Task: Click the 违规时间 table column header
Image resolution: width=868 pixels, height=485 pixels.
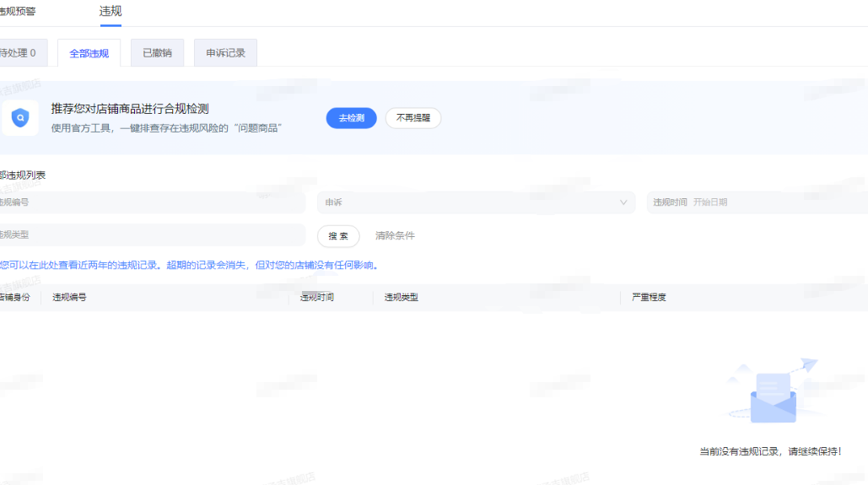Action: point(317,298)
